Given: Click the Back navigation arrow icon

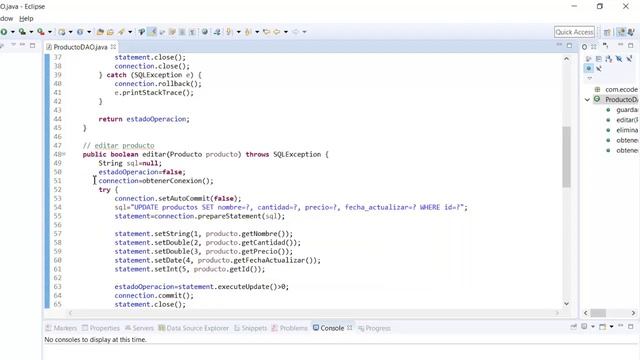Looking at the screenshot, I should [x=276, y=32].
